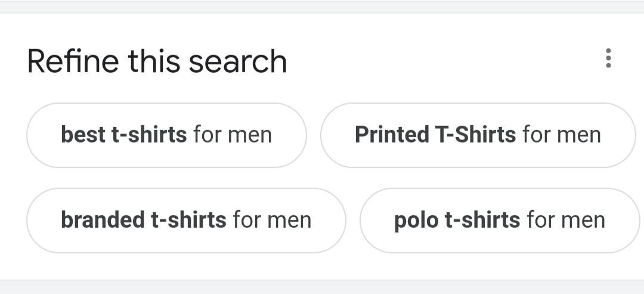Click the "Refine this search" heading

157,61
